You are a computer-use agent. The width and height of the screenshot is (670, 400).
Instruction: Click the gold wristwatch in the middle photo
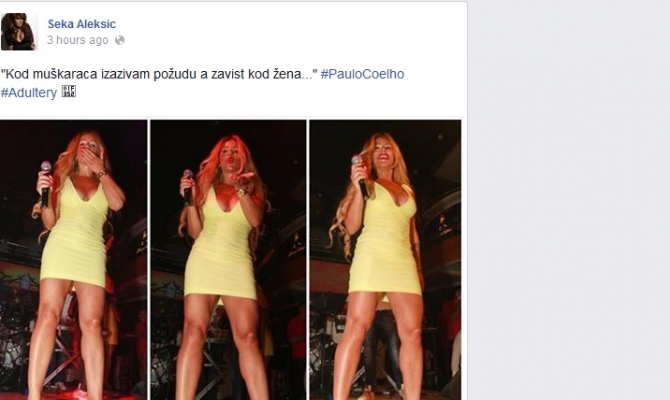(x=241, y=192)
